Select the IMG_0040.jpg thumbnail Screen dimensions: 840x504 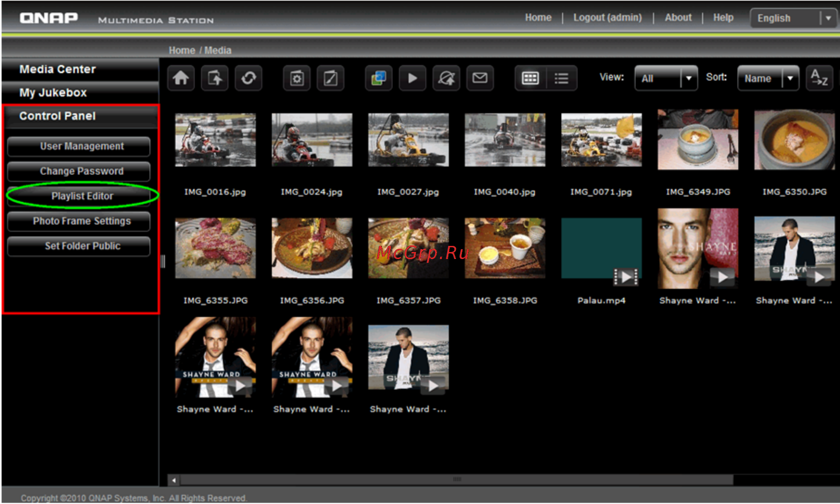(x=505, y=140)
